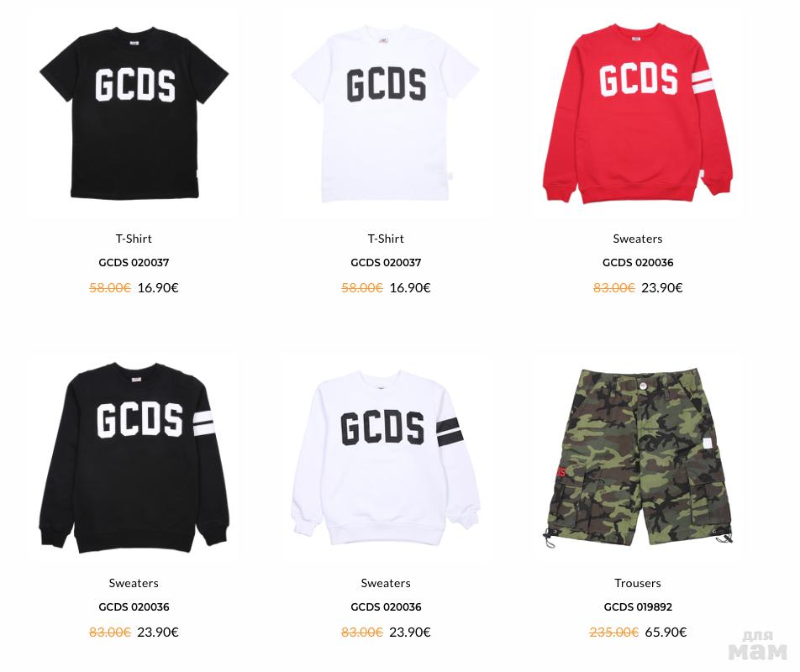800x672 pixels.
Task: Open GCDS 020037 title under black T-shirt
Action: (x=134, y=263)
